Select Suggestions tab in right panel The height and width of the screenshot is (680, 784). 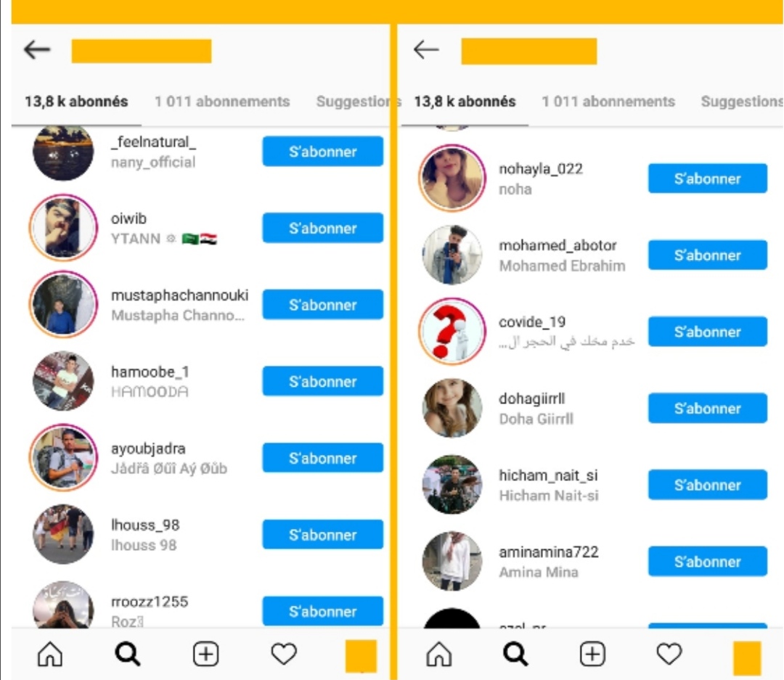coord(741,102)
